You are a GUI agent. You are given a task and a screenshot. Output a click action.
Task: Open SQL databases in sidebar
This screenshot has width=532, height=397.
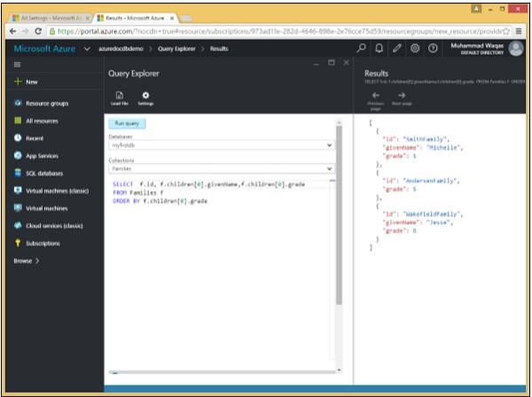(x=43, y=174)
